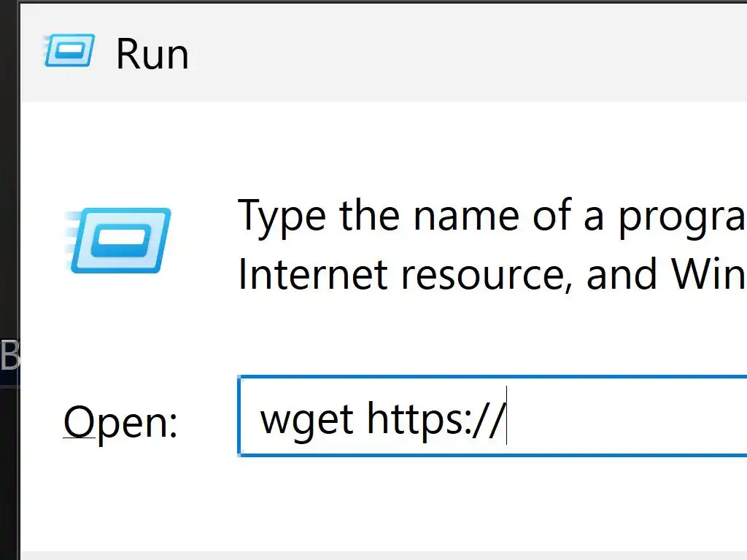Click the Open: label
The width and height of the screenshot is (747, 560).
120,422
